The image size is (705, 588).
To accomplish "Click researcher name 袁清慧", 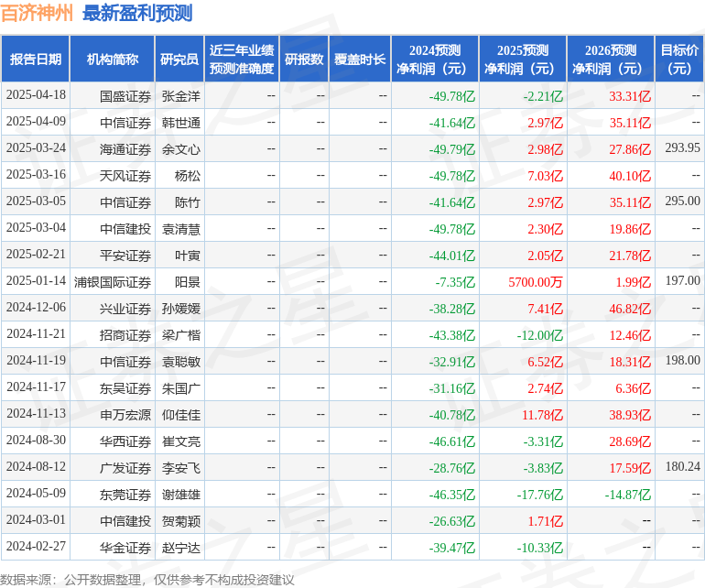I will [180, 229].
